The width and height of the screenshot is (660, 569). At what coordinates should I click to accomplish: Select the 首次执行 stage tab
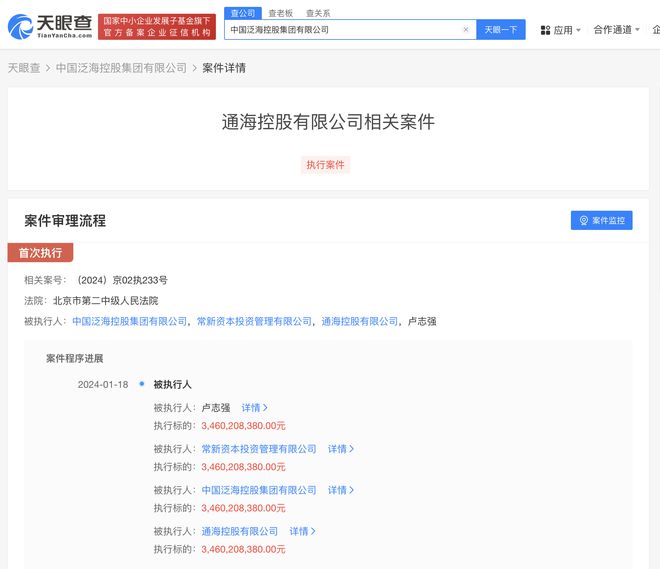40,253
